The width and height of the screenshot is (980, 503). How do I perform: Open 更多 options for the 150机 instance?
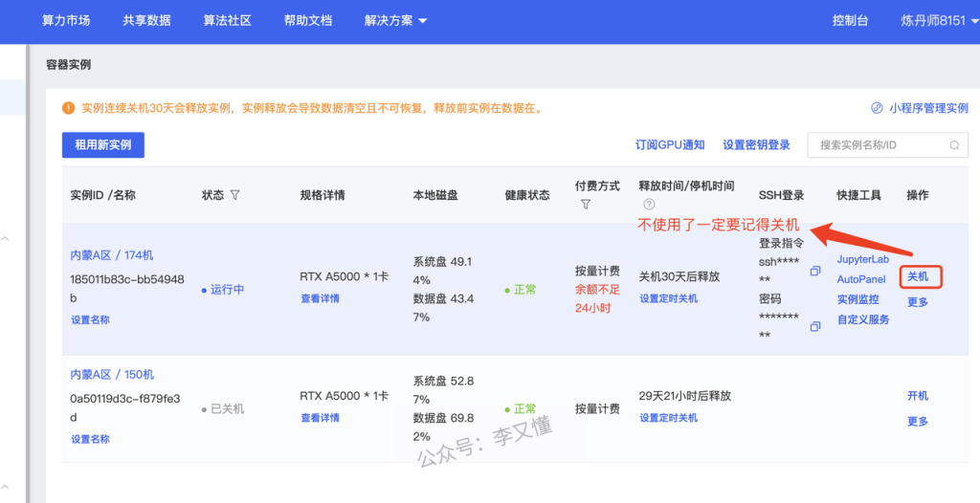click(x=918, y=422)
